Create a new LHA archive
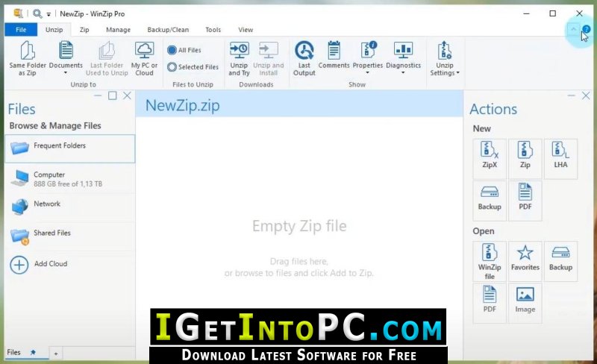 561,158
